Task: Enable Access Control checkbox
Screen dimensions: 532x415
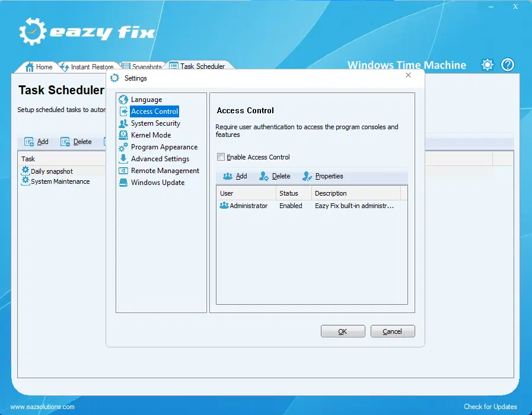Action: point(221,157)
